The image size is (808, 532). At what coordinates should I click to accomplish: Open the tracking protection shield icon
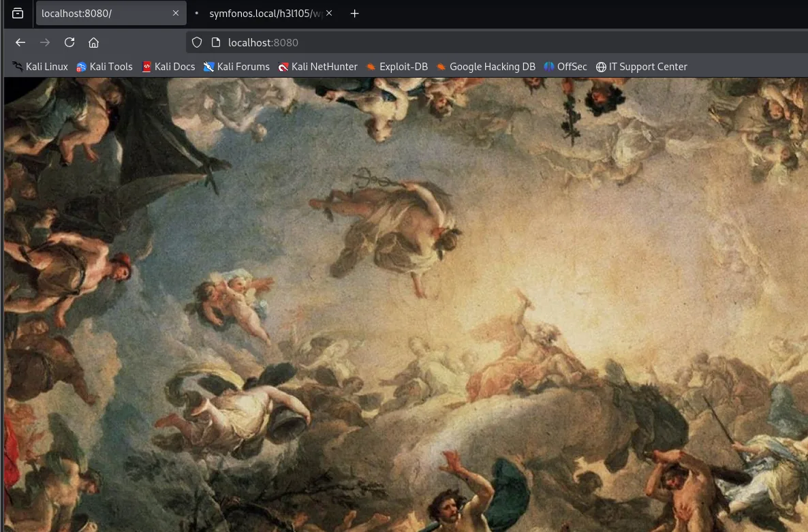pos(197,43)
